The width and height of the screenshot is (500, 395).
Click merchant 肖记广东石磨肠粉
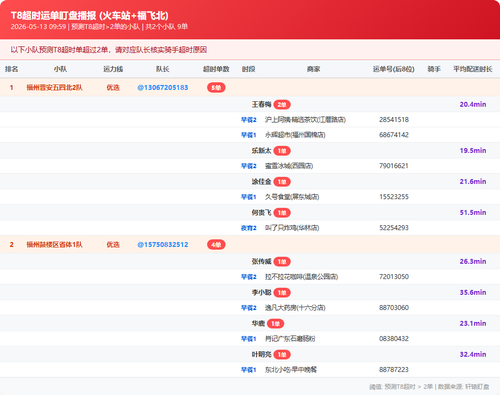click(290, 339)
